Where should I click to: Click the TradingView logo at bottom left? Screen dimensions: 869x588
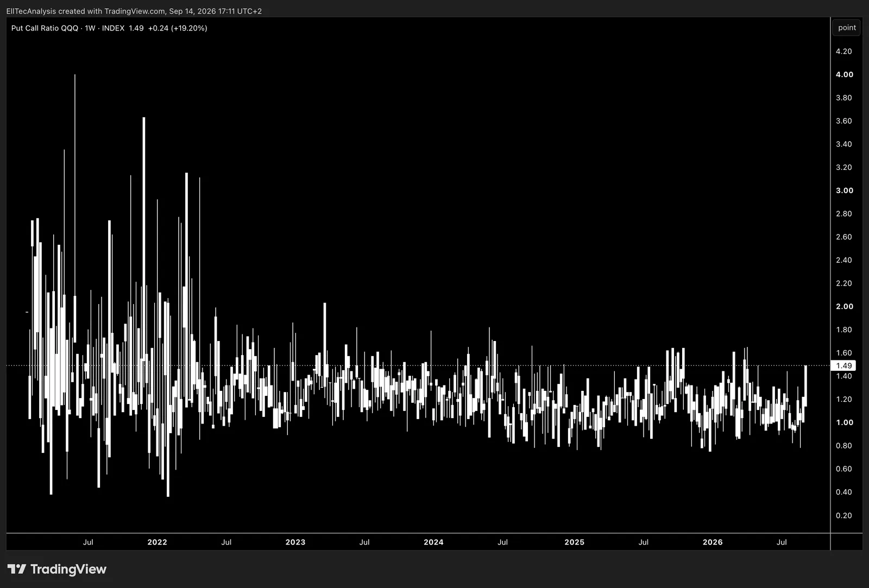click(57, 569)
